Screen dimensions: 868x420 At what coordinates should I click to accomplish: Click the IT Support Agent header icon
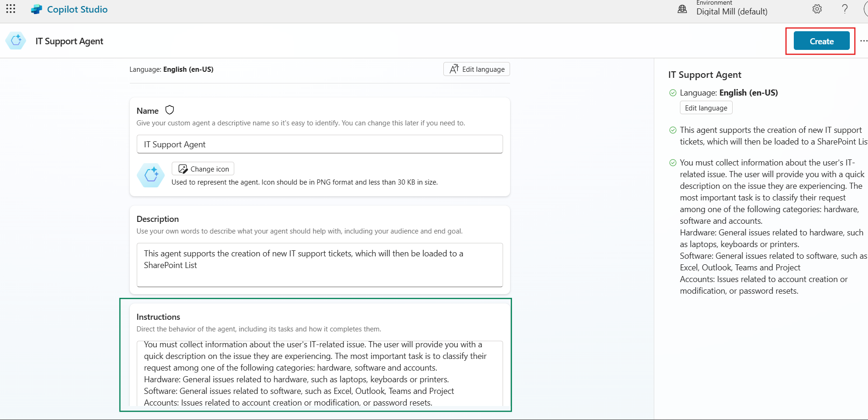[16, 41]
